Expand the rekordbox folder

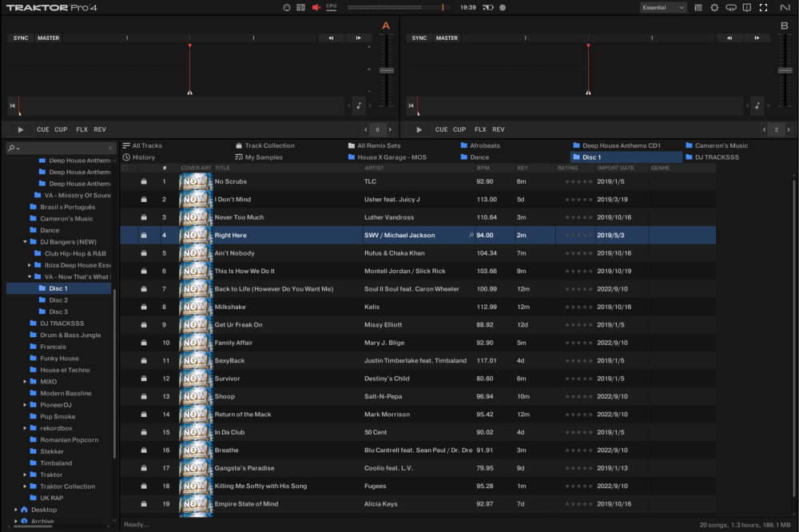25,428
